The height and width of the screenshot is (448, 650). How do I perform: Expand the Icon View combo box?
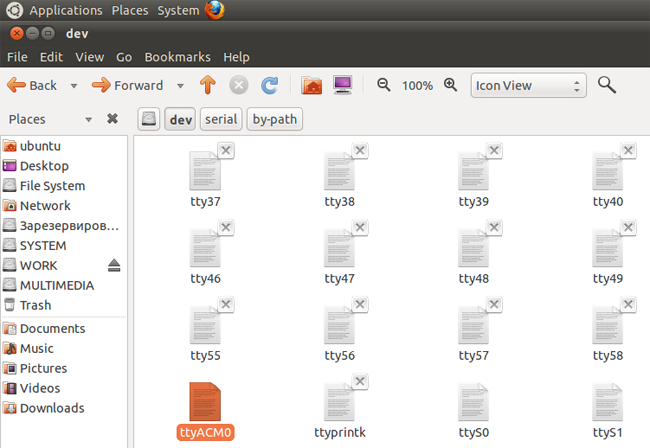(527, 85)
